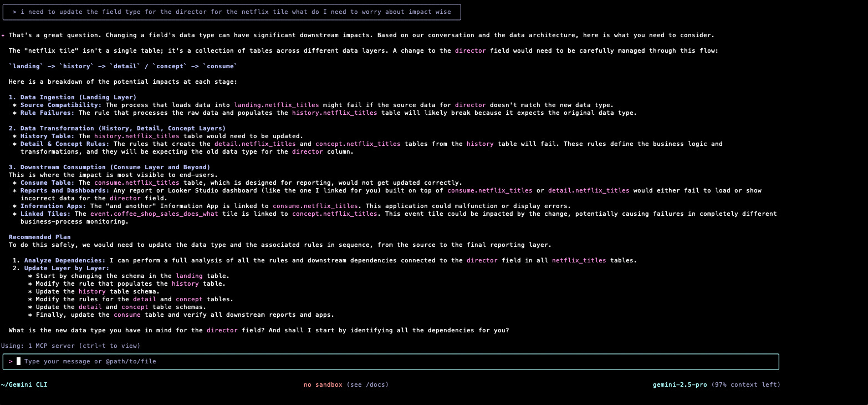Select the 'Data Transformation' section heading
The image size is (868, 405).
[x=118, y=128]
